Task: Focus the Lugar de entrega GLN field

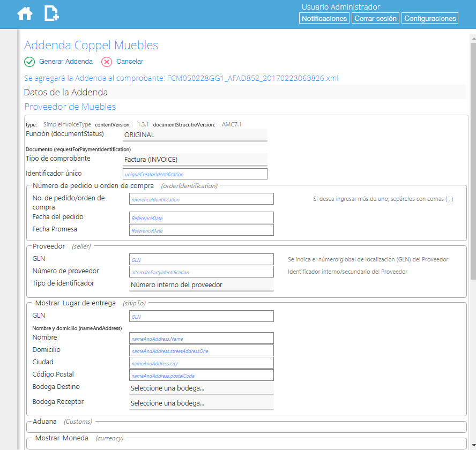Action: [201, 316]
